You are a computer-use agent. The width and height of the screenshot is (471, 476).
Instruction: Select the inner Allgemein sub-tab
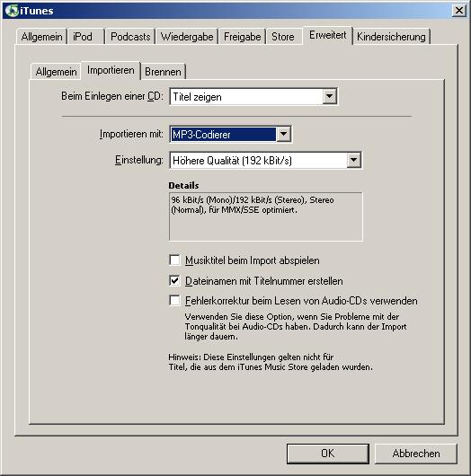tap(56, 72)
